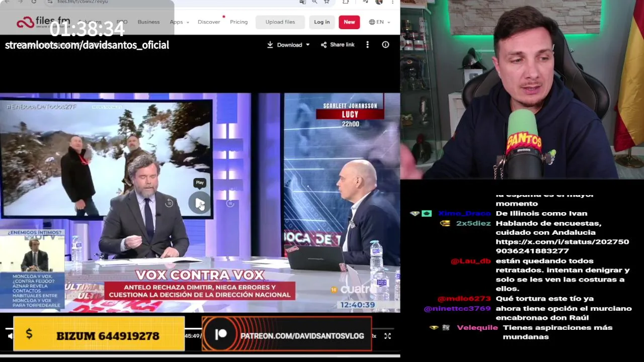
Task: Open the Pricing page
Action: [238, 22]
